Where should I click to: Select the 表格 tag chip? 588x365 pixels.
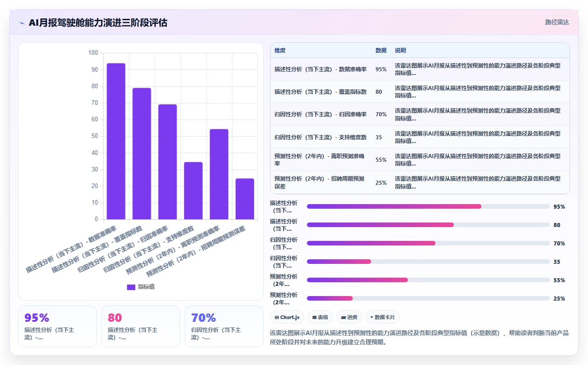point(320,317)
